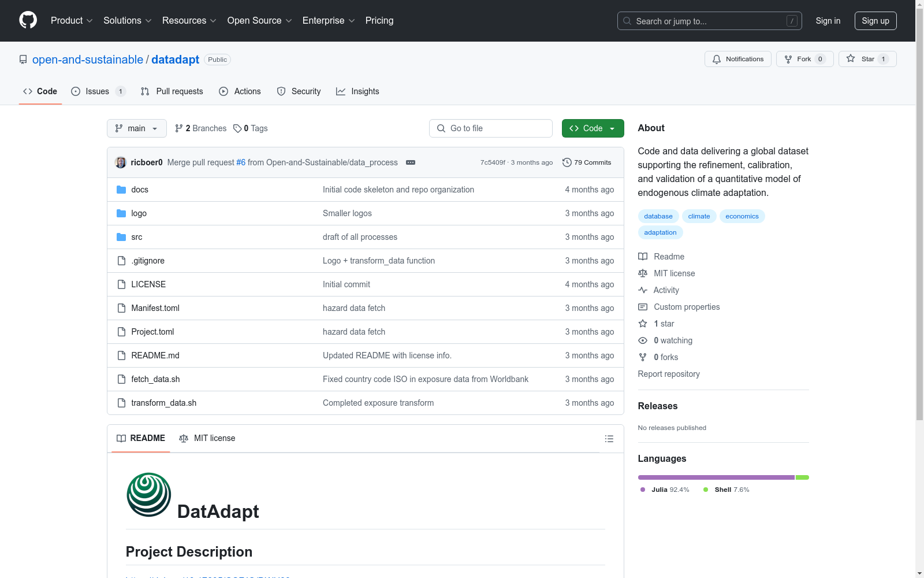
Task: Expand the Enterprise menu
Action: click(328, 20)
